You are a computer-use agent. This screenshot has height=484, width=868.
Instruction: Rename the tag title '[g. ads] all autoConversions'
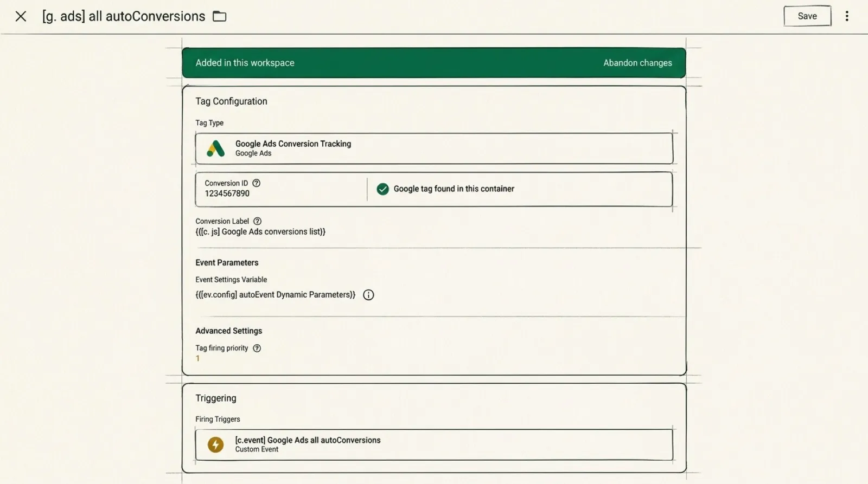click(124, 16)
